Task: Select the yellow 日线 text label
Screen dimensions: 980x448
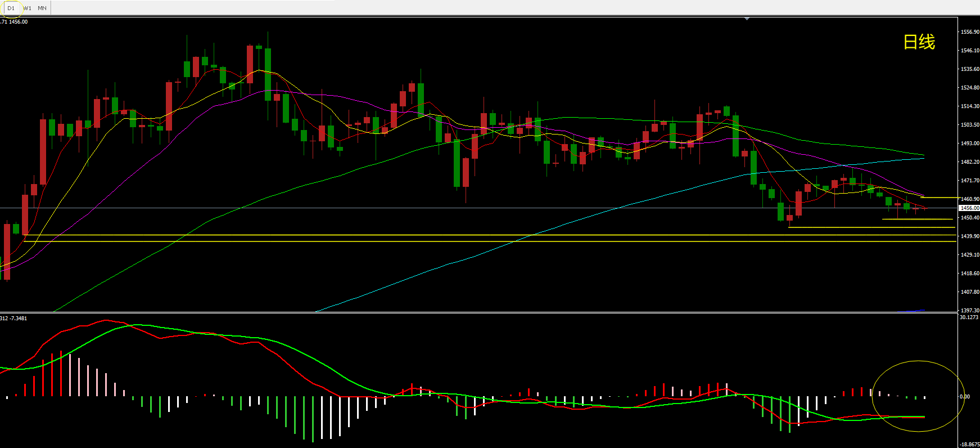Action: point(919,42)
